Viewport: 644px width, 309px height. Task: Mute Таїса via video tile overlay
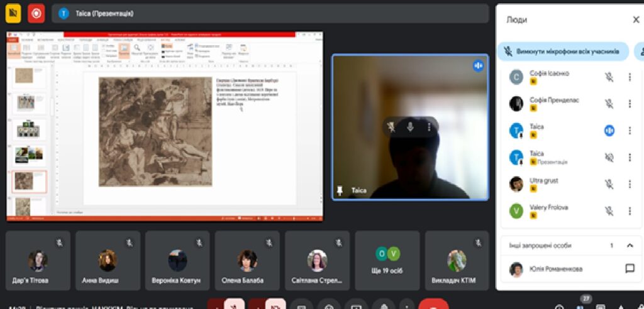[410, 127]
